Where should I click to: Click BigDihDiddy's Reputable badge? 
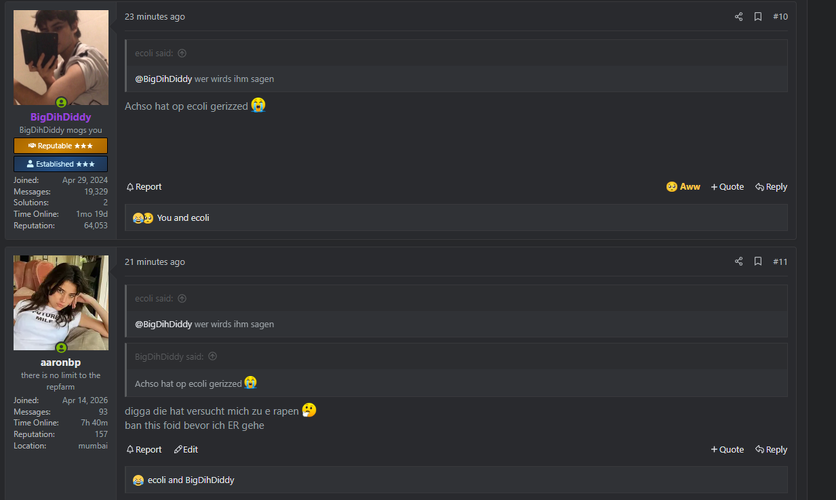click(x=61, y=146)
